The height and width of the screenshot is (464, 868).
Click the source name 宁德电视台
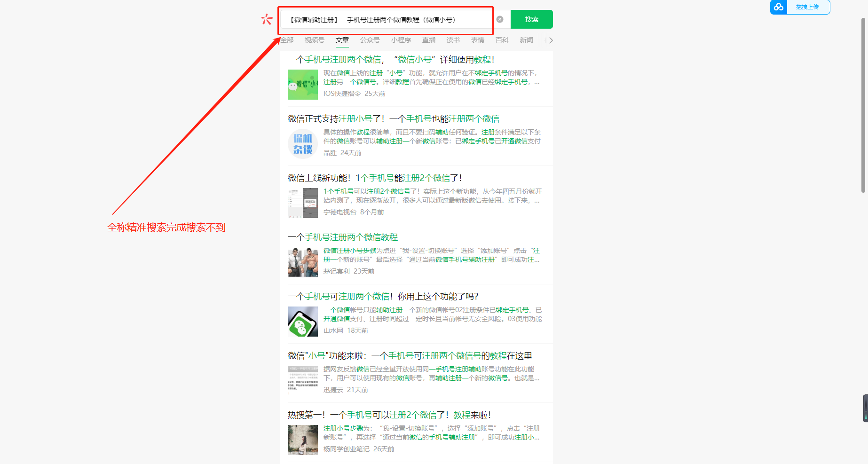tap(340, 212)
